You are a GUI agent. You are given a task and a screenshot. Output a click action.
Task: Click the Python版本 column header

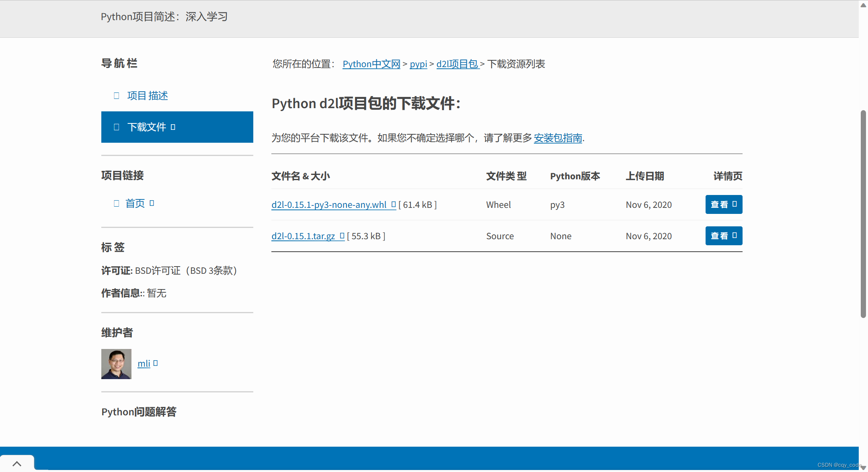pyautogui.click(x=575, y=176)
